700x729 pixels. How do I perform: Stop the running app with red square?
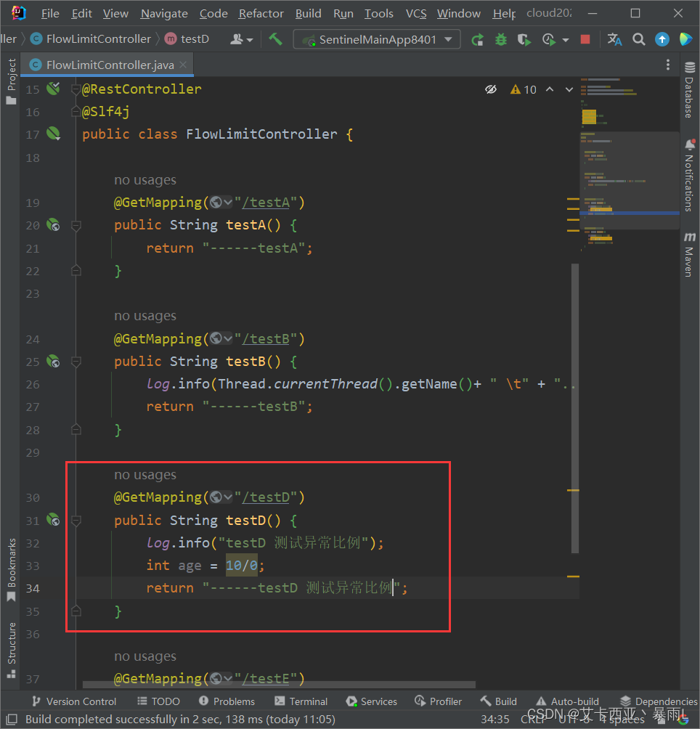click(x=585, y=39)
